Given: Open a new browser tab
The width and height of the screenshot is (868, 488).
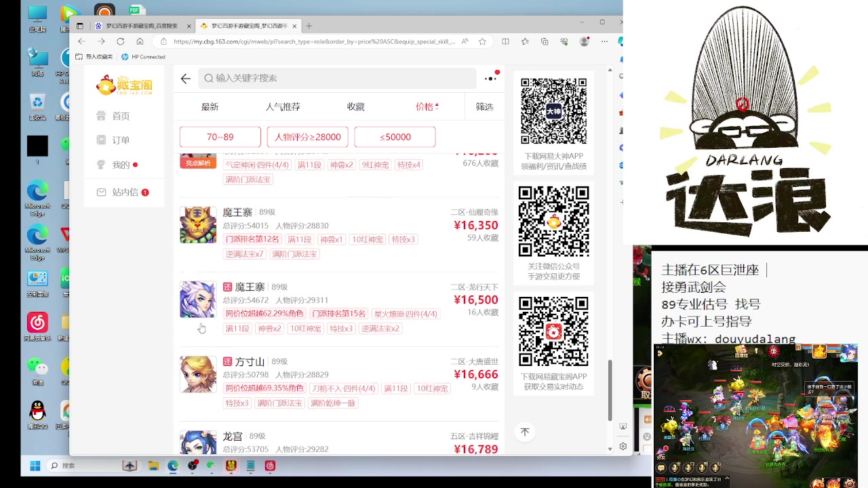Looking at the screenshot, I should pos(309,26).
